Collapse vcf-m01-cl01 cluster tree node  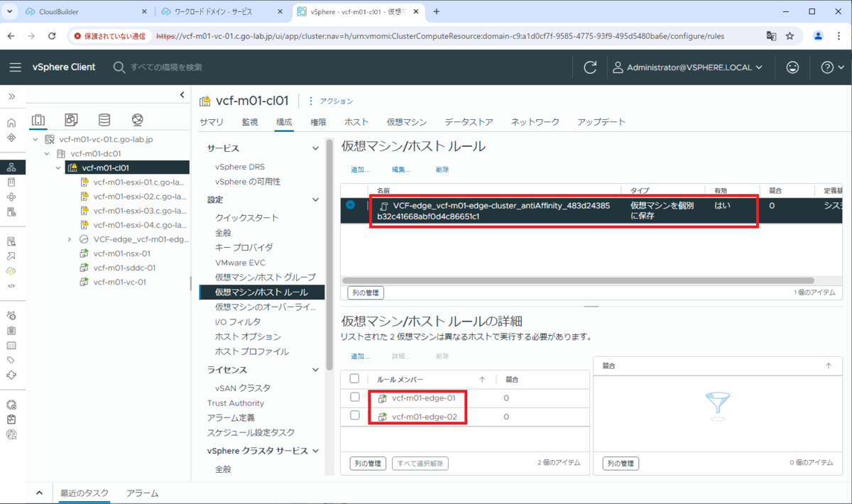(58, 168)
